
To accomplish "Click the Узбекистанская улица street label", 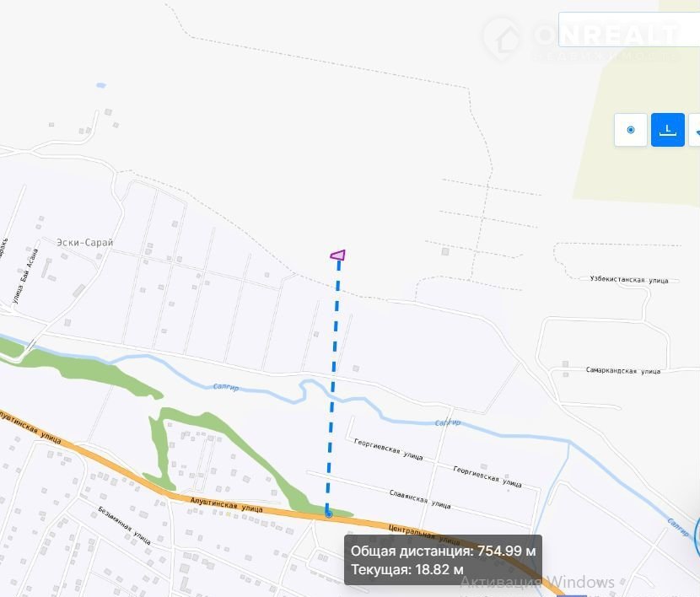I will (x=629, y=279).
